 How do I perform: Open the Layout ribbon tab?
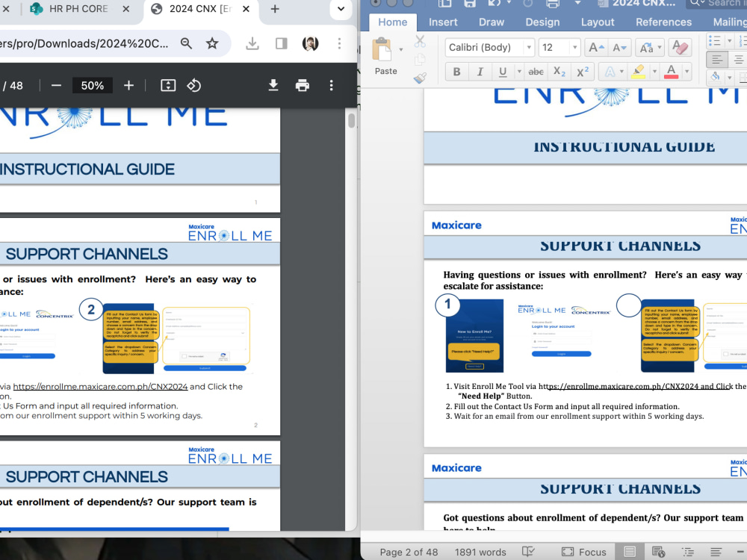[598, 22]
